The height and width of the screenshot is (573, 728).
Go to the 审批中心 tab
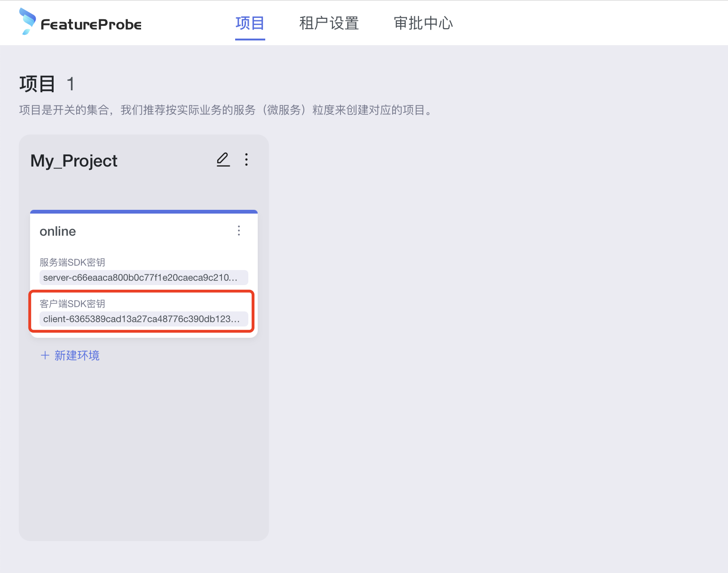pos(423,23)
